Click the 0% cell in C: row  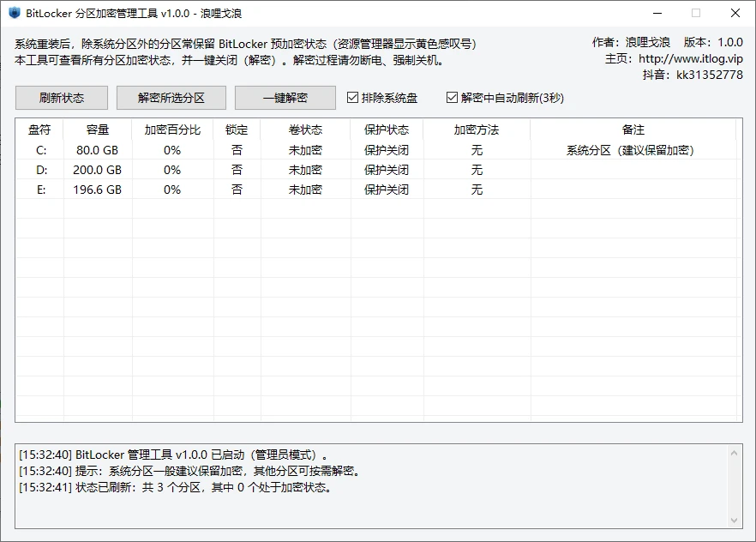coord(172,150)
